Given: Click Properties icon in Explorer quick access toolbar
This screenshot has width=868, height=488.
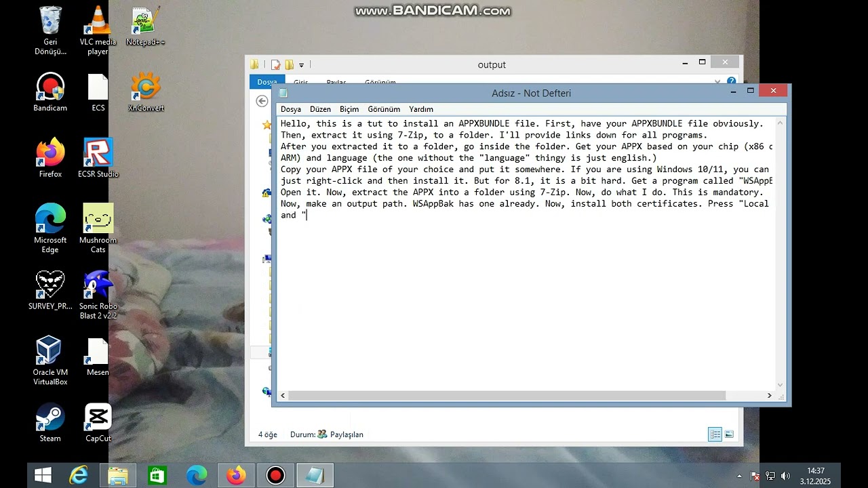Looking at the screenshot, I should [x=275, y=64].
